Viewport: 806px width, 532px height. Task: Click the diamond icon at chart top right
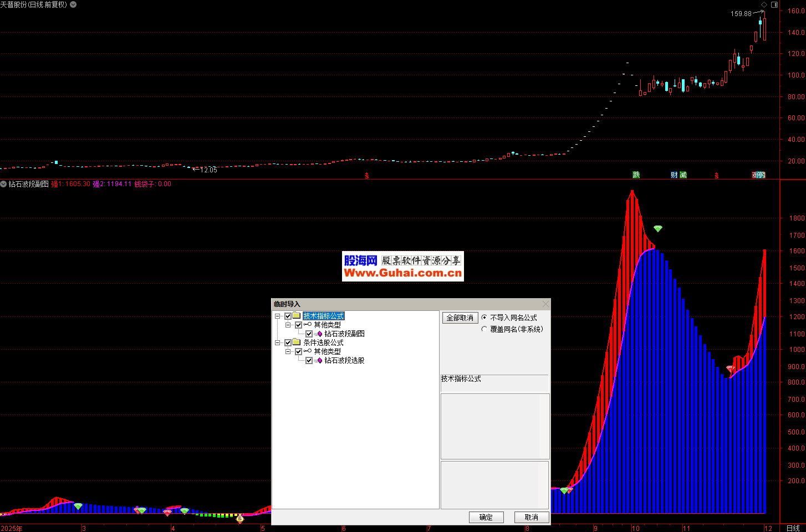[x=764, y=4]
